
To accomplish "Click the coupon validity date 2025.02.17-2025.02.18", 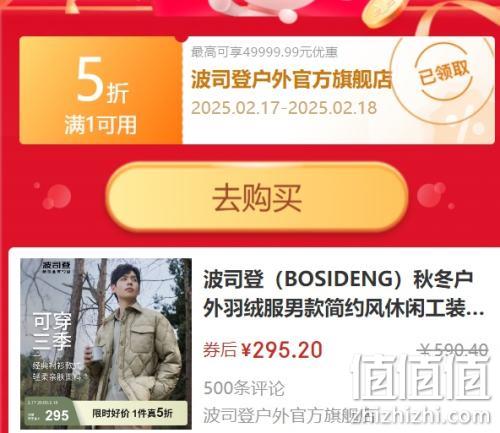I will coord(284,108).
